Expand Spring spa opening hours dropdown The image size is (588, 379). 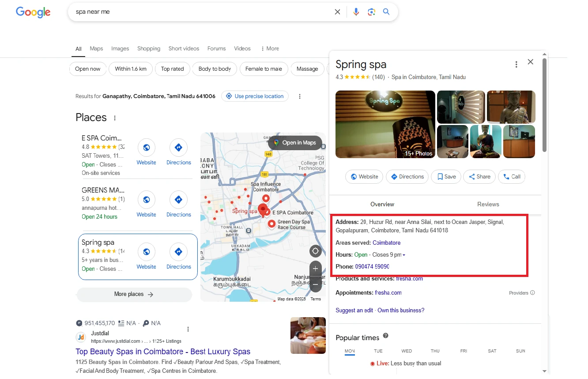coord(403,255)
